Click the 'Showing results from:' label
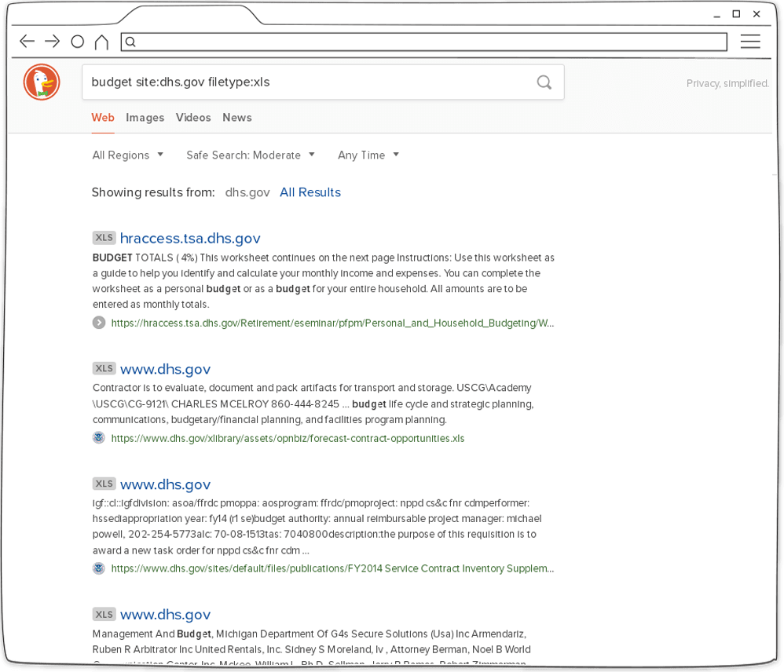Screen dimensions: 784x672 pyautogui.click(x=153, y=192)
